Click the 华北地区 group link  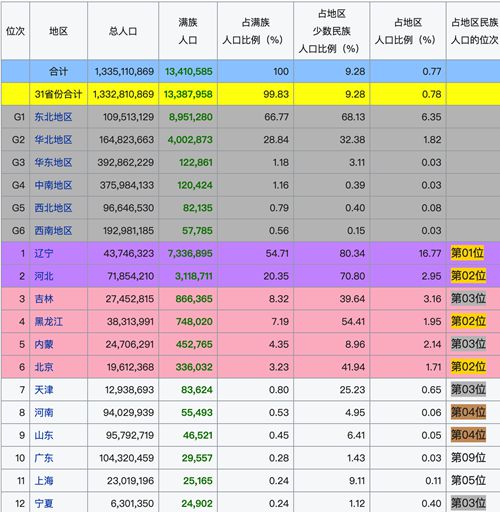53,140
